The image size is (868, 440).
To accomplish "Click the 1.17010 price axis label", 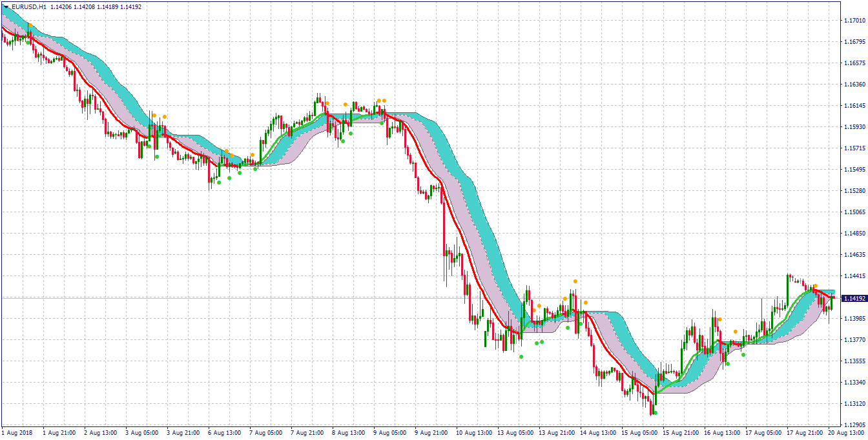I will point(854,21).
